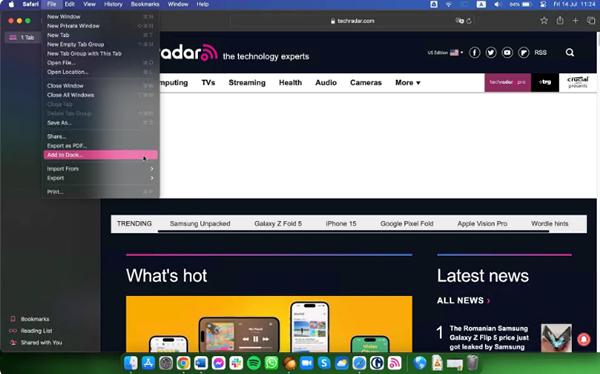Click the Galaxy Z Fold 5 trending link
This screenshot has height=374, width=600.
click(278, 224)
